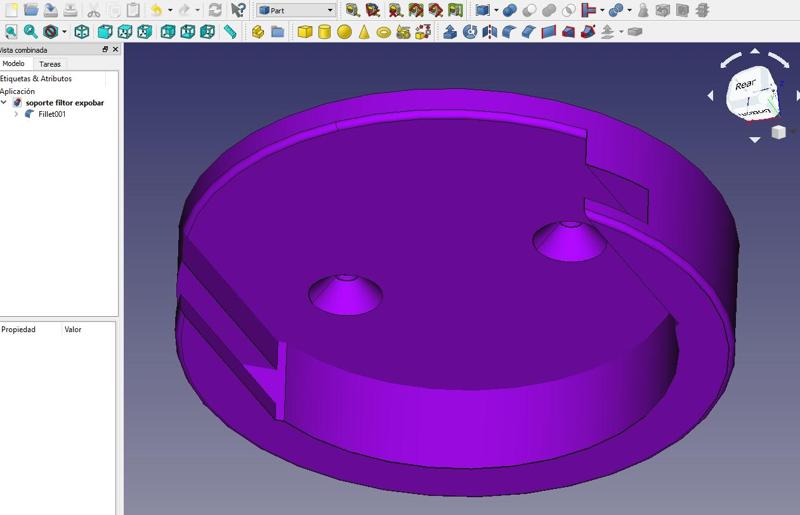Select soporte filtor expobar document
800x515 pixels.
65,103
